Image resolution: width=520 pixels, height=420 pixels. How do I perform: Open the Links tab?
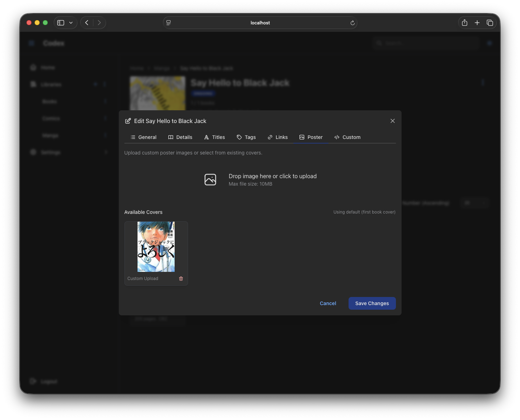pyautogui.click(x=278, y=137)
